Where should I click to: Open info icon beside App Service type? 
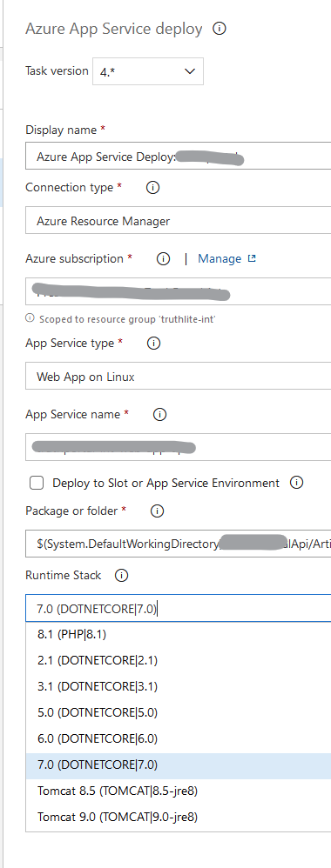(153, 344)
